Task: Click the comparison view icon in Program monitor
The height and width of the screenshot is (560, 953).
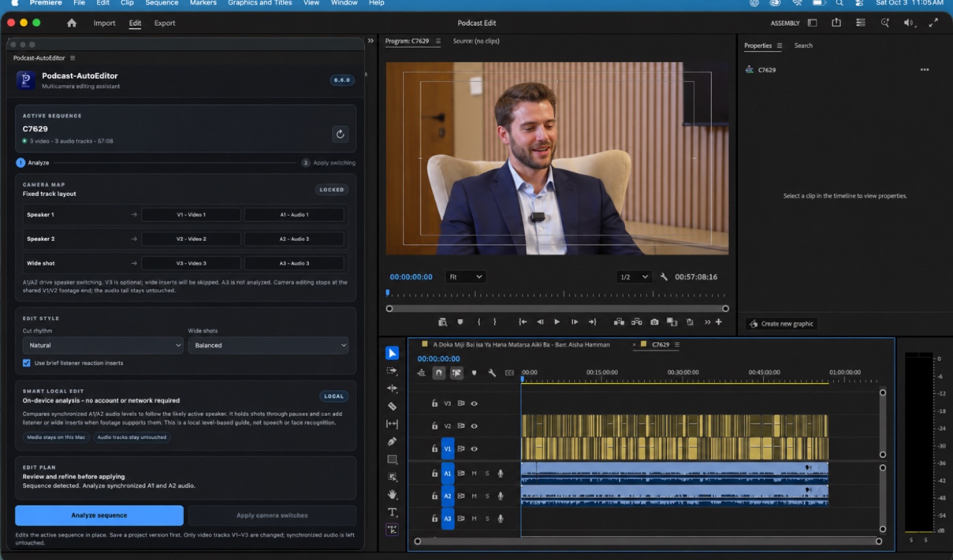Action: pyautogui.click(x=672, y=322)
